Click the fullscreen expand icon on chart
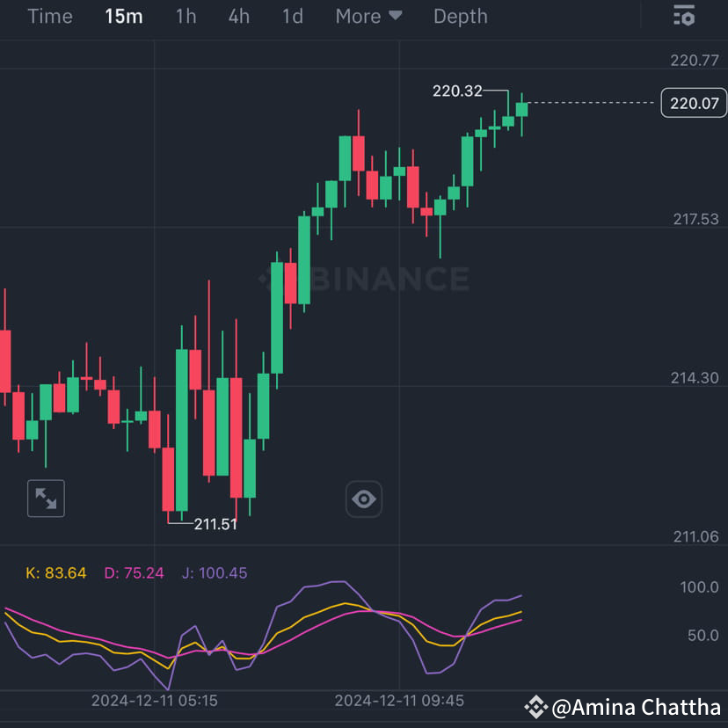 (46, 499)
